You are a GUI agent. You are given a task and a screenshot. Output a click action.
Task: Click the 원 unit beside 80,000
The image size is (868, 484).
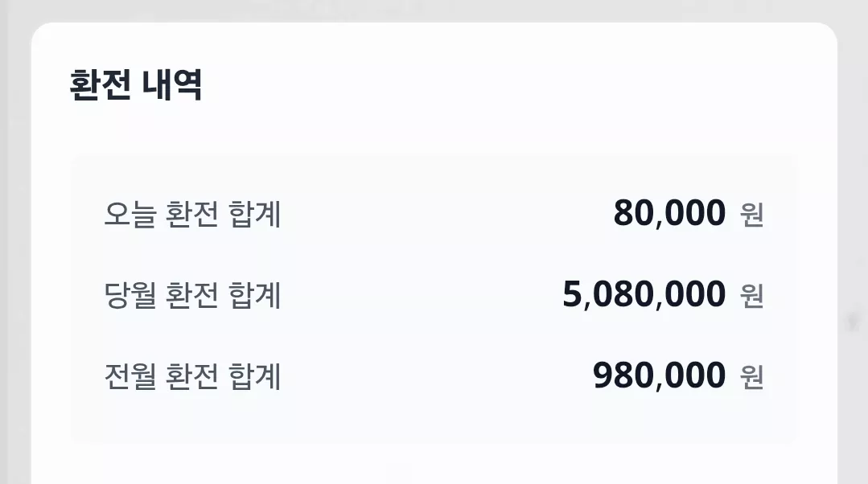[751, 215]
